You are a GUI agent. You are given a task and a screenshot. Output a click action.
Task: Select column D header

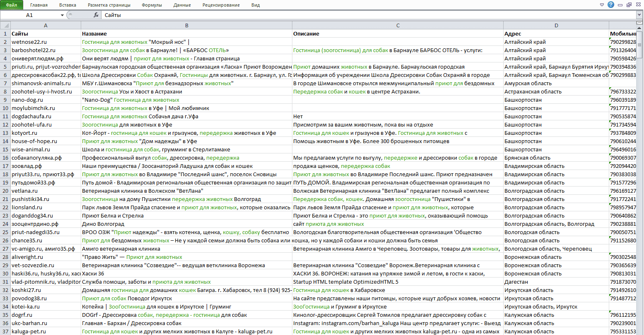[556, 25]
